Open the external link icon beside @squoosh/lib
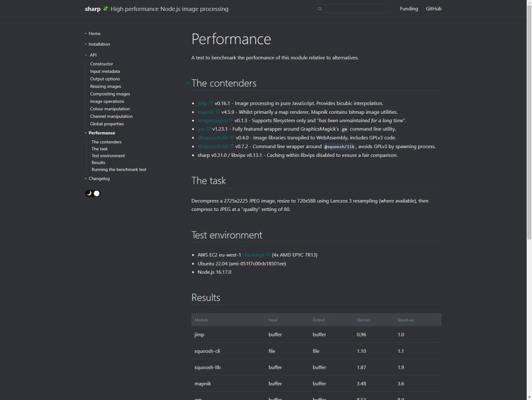532x400 pixels. (231, 138)
